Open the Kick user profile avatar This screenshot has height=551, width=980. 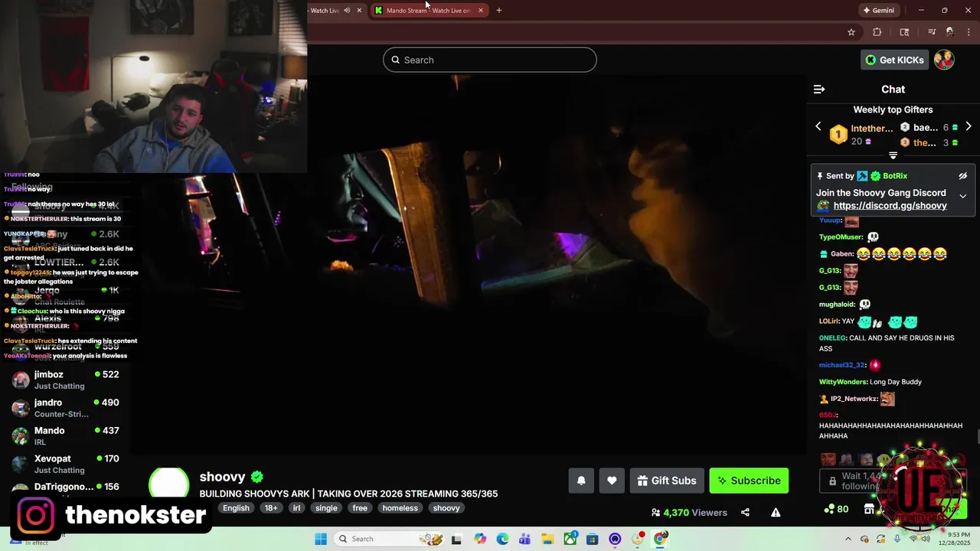tap(944, 60)
